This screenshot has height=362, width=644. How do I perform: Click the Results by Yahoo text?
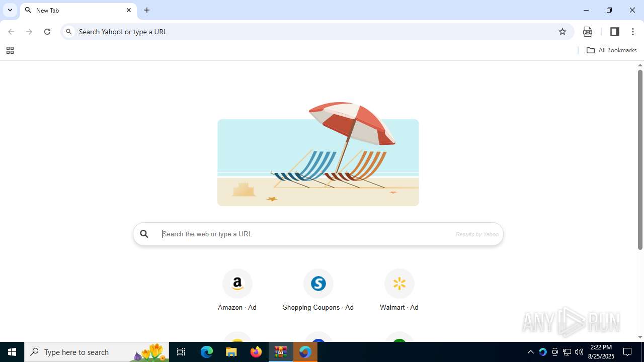[477, 234]
